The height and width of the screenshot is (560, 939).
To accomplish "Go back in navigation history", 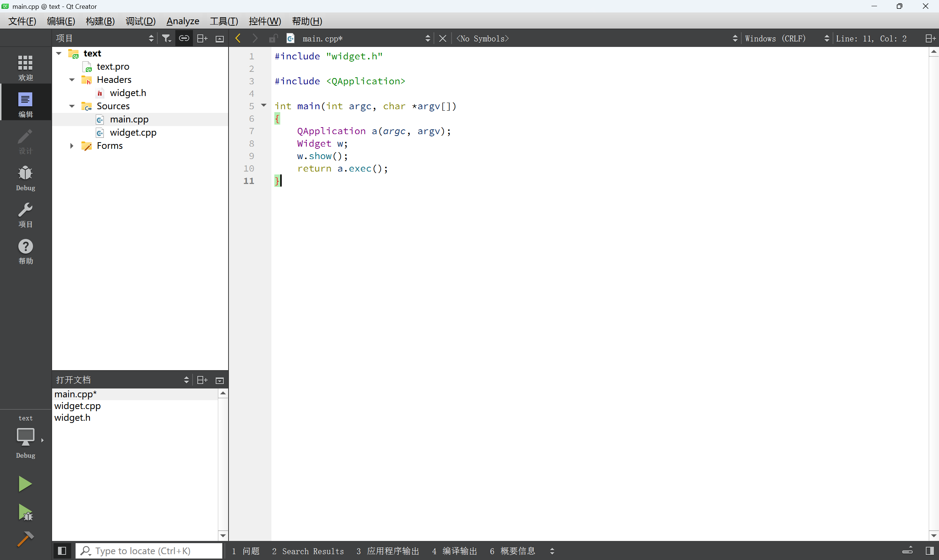I will point(238,38).
